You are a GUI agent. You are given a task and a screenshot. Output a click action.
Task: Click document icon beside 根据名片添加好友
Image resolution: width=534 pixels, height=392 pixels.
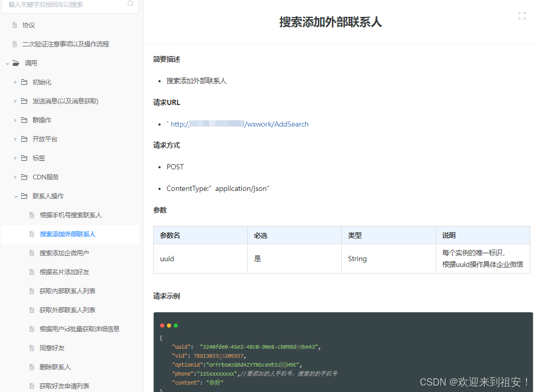[32, 272]
